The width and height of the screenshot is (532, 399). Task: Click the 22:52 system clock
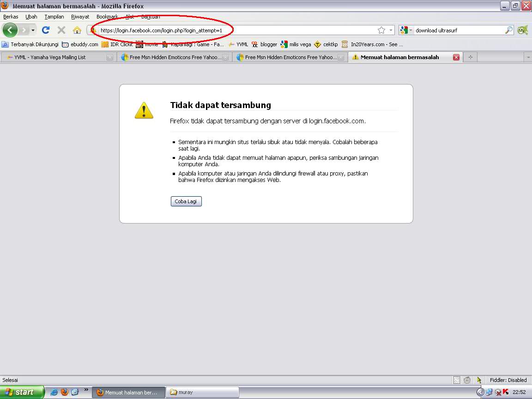tap(519, 392)
